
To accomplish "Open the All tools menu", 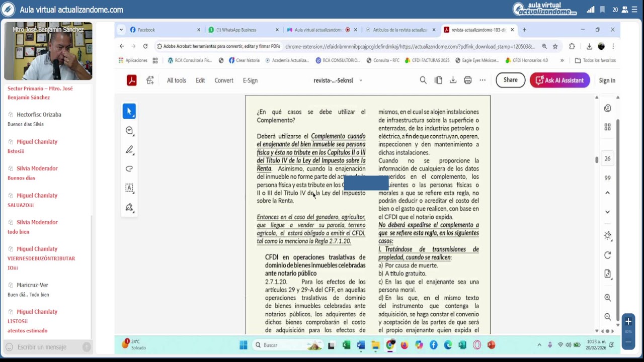I will [x=177, y=80].
